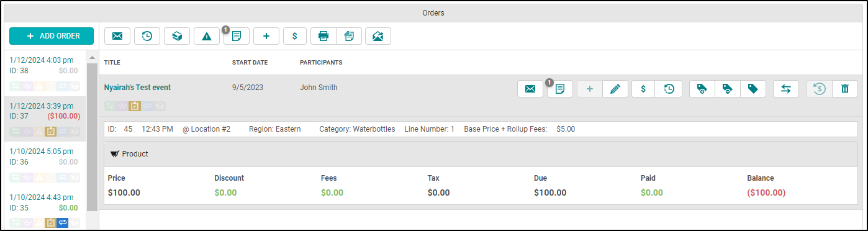Click the plus icon in the top toolbar
868x231 pixels.
(266, 36)
